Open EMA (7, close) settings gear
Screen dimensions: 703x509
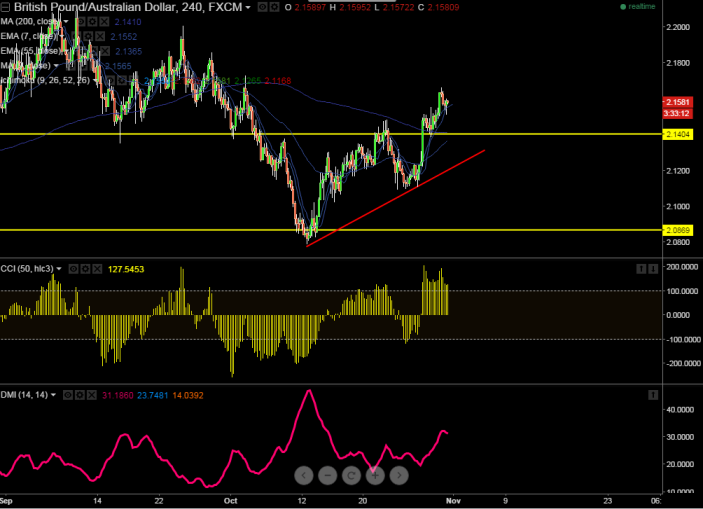(88, 36)
